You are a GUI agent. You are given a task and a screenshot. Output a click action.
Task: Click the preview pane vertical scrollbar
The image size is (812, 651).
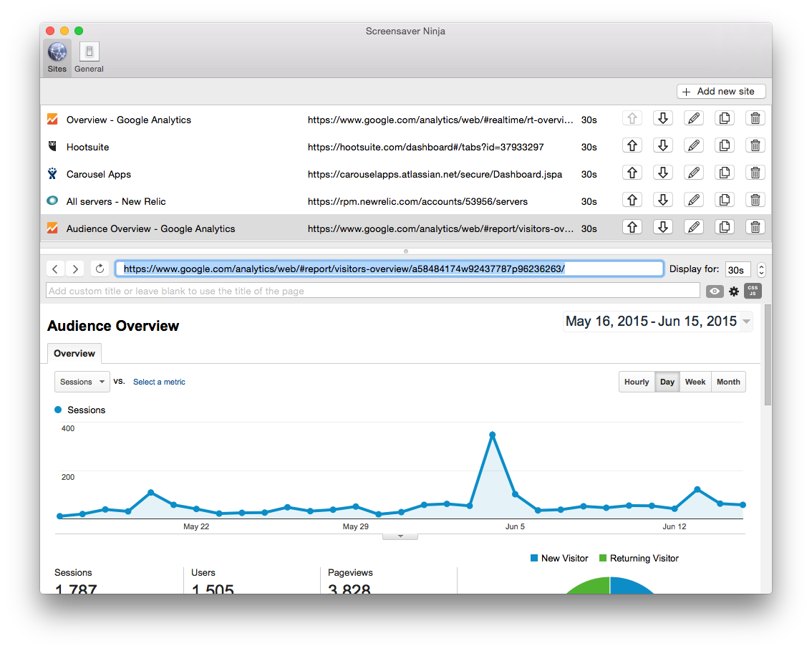pos(768,355)
